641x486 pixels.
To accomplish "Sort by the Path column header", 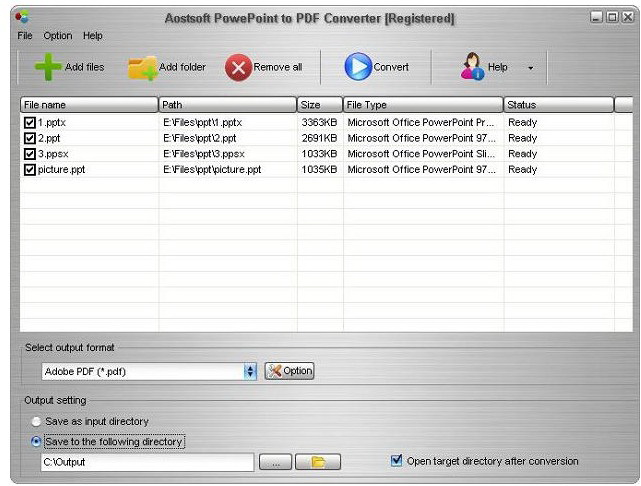I will point(227,105).
